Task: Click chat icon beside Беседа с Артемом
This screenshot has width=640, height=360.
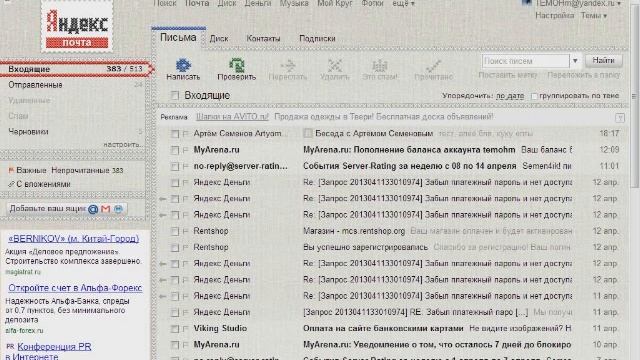Action: point(308,133)
